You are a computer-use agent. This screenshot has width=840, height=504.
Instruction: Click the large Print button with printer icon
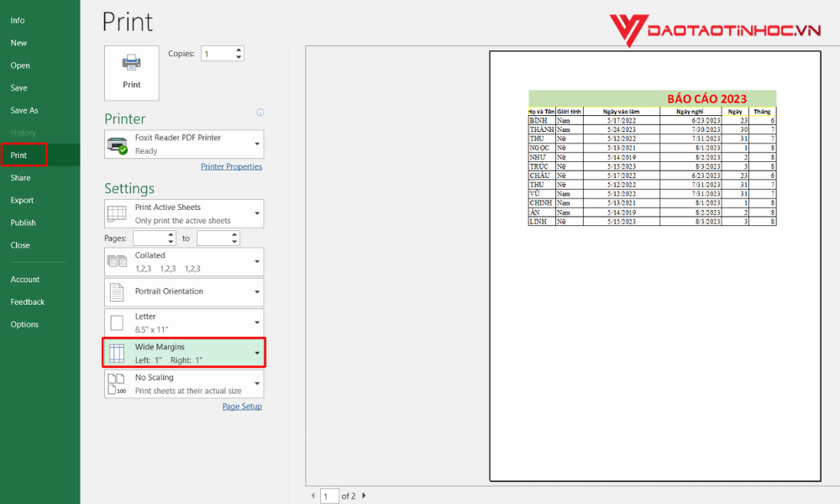(x=131, y=72)
